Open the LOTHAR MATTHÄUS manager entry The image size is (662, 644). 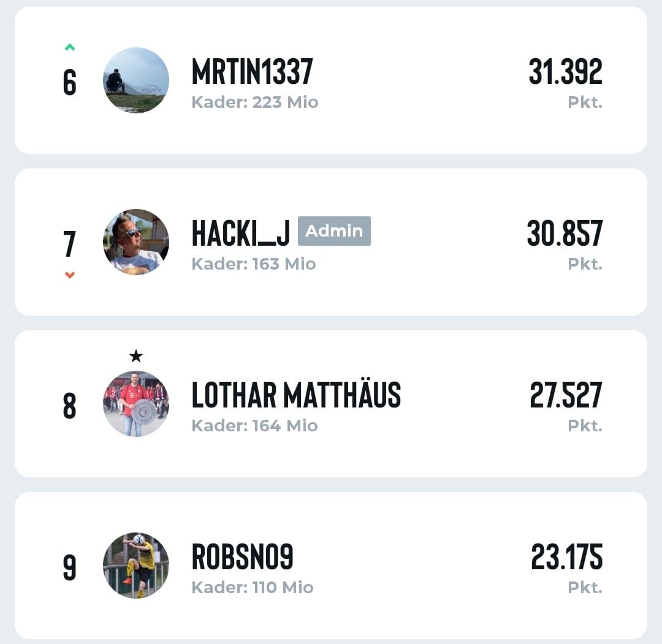331,404
